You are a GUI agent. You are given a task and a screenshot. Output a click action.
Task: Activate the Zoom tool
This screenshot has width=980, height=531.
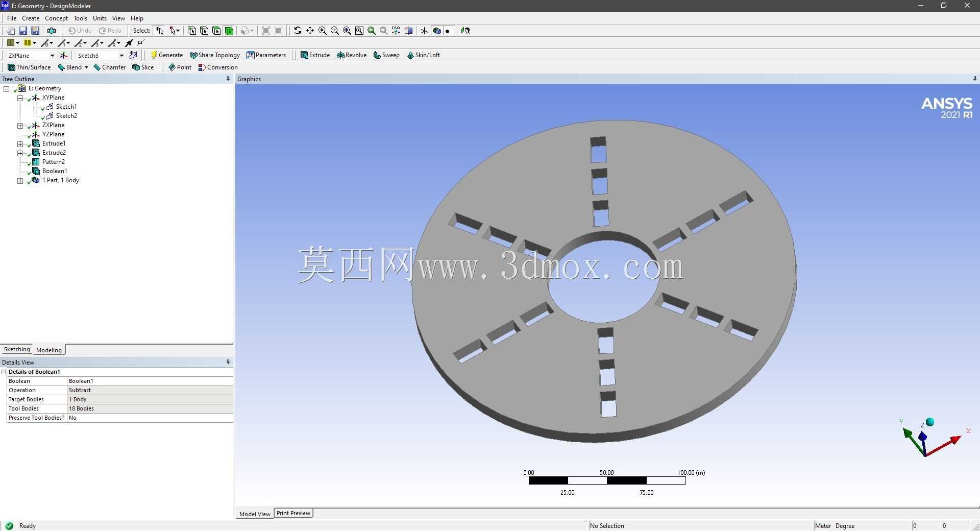pos(323,31)
